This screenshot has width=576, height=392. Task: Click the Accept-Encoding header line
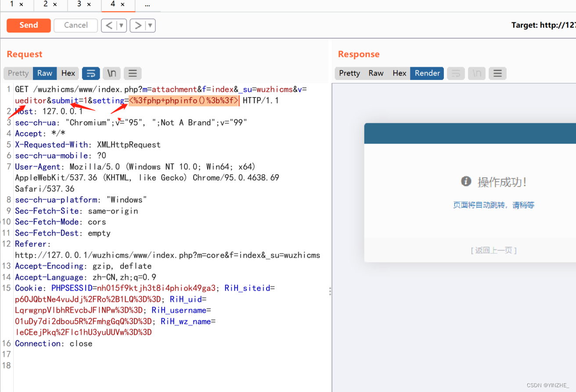pyautogui.click(x=83, y=266)
